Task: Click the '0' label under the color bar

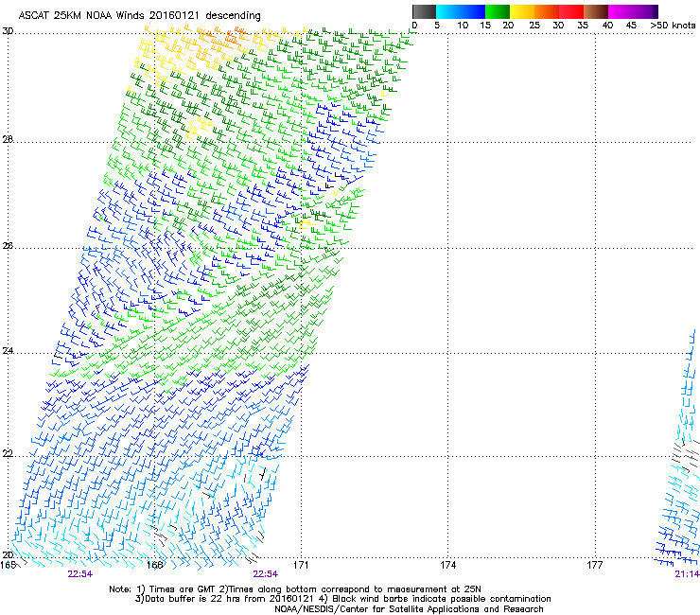Action: (414, 26)
